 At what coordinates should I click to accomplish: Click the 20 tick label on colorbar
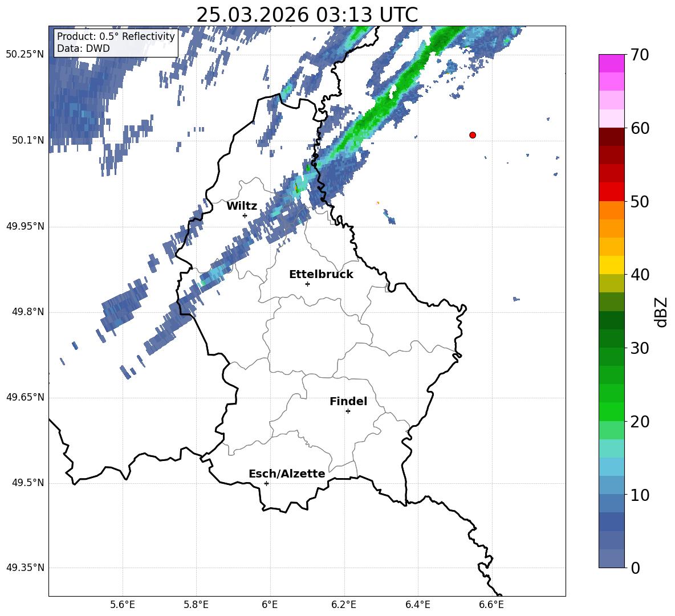pyautogui.click(x=639, y=422)
